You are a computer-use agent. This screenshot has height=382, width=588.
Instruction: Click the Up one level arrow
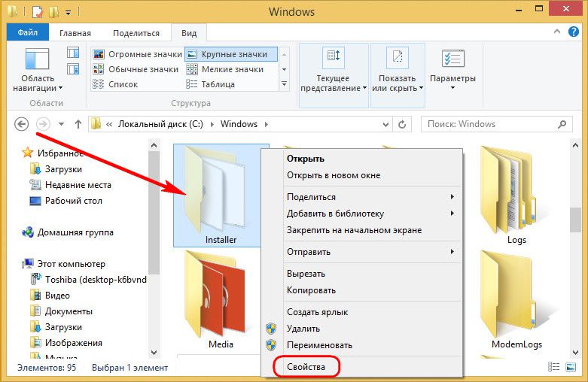pyautogui.click(x=78, y=124)
